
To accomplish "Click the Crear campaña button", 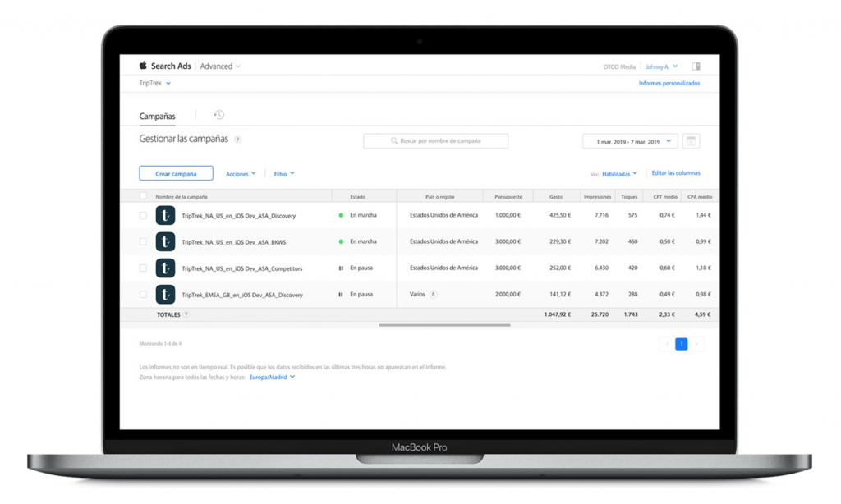I will coord(176,173).
